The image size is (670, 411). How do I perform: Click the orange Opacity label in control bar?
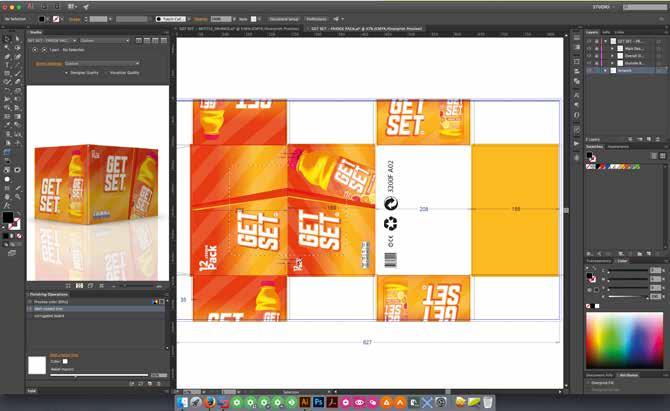[x=201, y=19]
